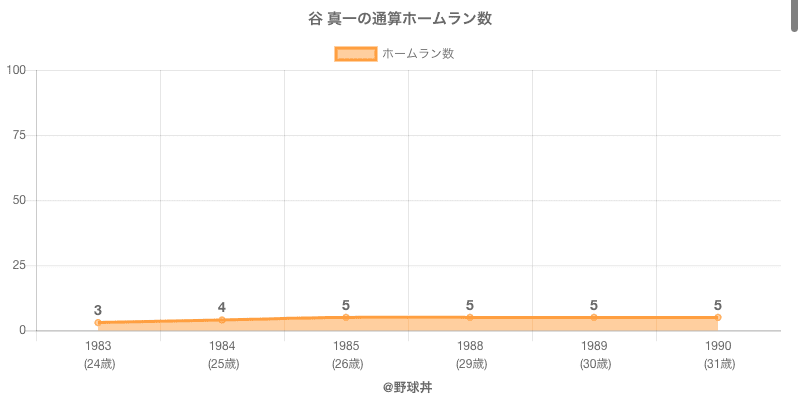
Task: Click the 1983 data point on the line
Action: (98, 322)
